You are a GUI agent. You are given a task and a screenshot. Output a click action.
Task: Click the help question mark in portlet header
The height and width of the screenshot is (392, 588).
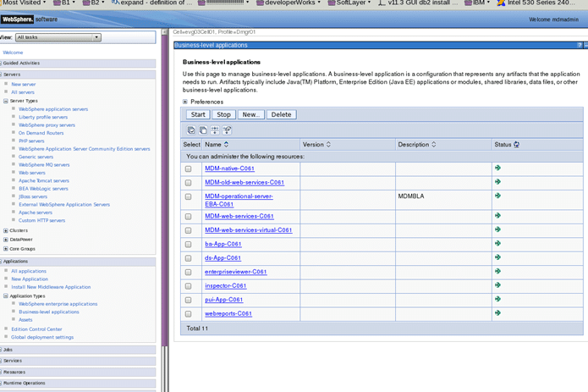(580, 45)
